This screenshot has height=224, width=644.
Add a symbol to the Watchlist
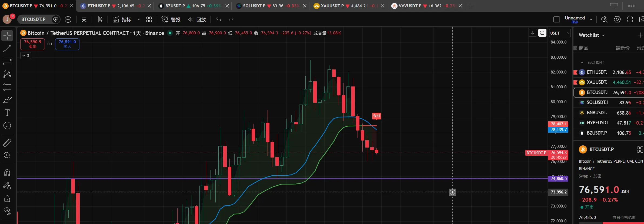click(640, 35)
